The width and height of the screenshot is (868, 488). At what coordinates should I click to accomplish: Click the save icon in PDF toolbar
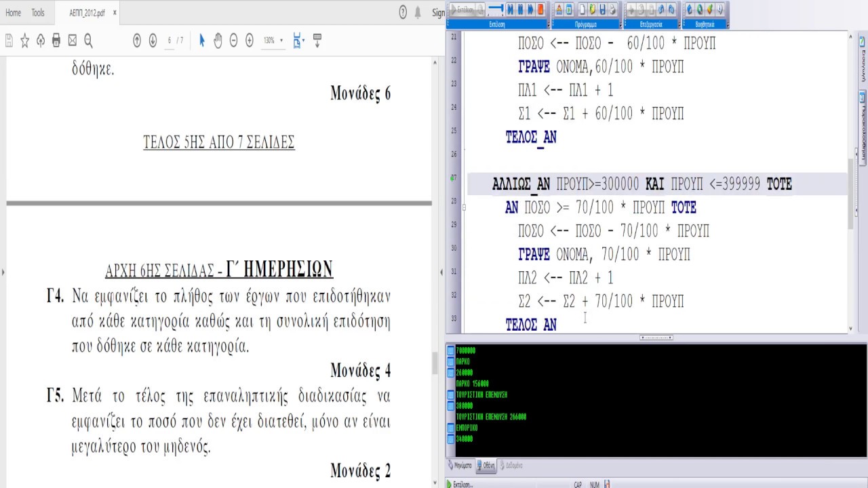point(9,41)
